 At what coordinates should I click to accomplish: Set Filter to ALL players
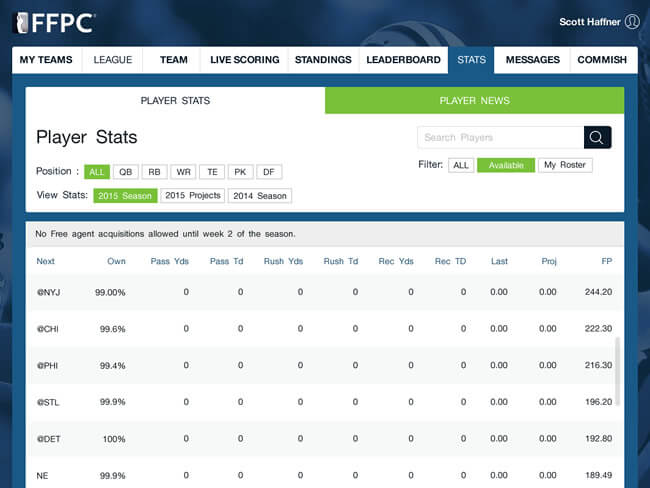coord(461,165)
